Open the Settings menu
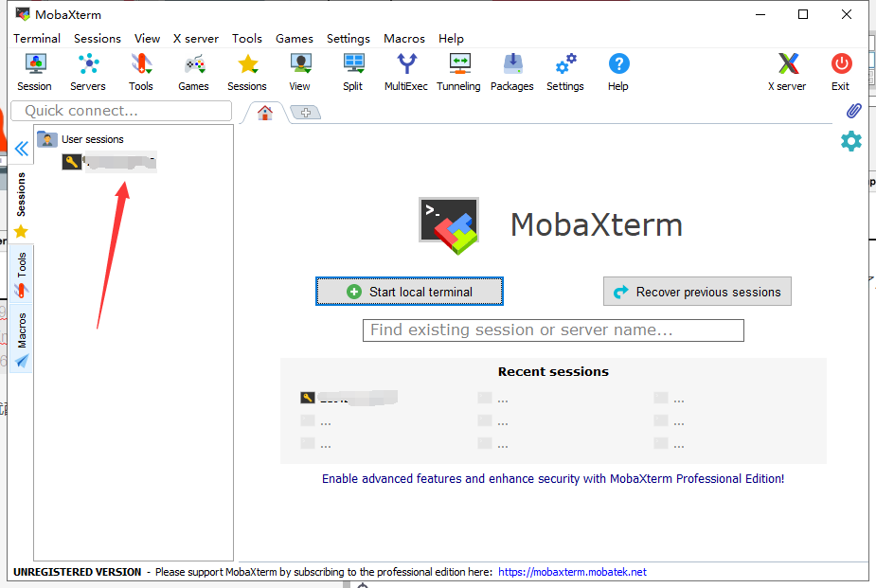Viewport: 876px width, 588px height. 349,39
